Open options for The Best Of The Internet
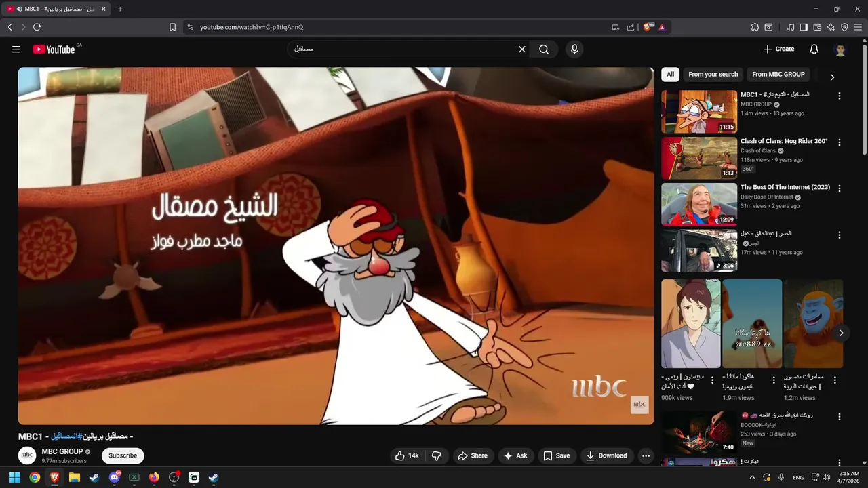 (x=839, y=188)
